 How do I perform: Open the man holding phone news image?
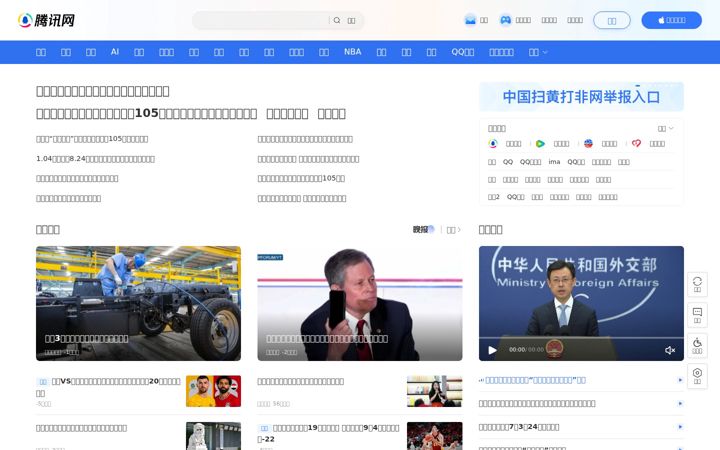[x=360, y=303]
